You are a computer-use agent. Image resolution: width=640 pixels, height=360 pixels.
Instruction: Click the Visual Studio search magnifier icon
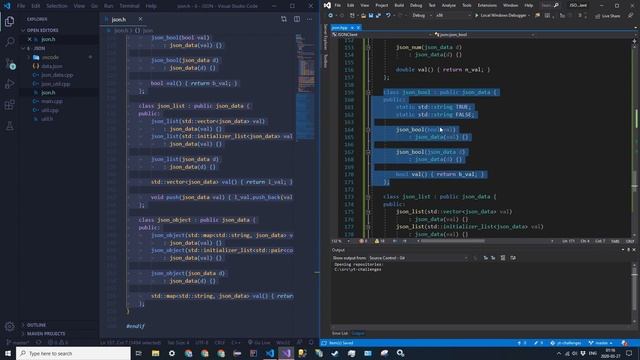pyautogui.click(x=556, y=5)
